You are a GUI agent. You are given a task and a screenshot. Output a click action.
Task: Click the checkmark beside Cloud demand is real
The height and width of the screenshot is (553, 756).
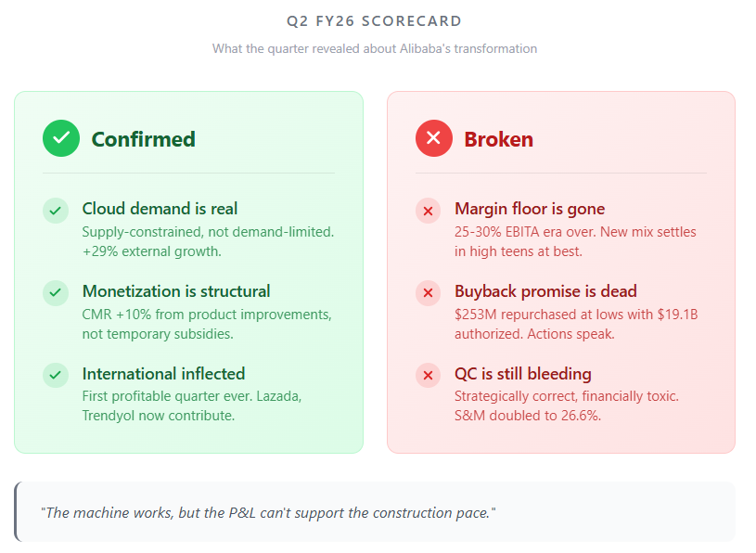click(56, 211)
